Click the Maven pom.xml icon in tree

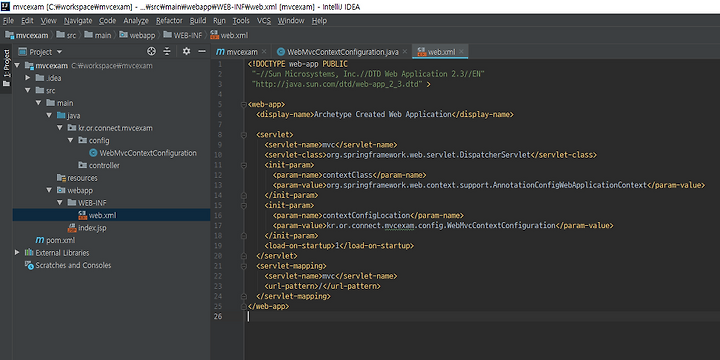point(40,240)
